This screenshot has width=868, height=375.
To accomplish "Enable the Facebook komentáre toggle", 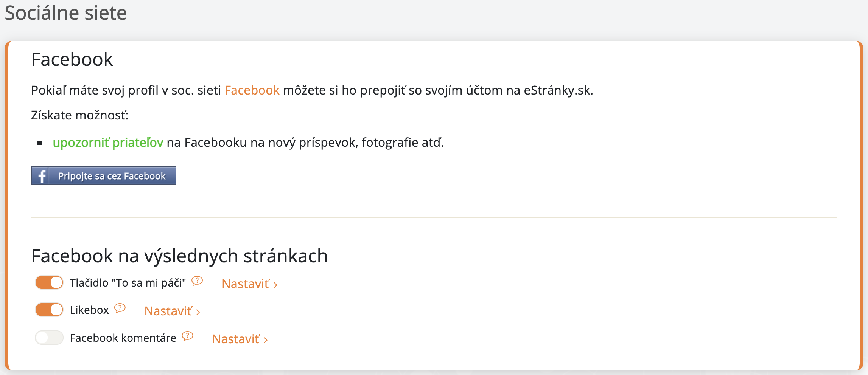I will 50,338.
